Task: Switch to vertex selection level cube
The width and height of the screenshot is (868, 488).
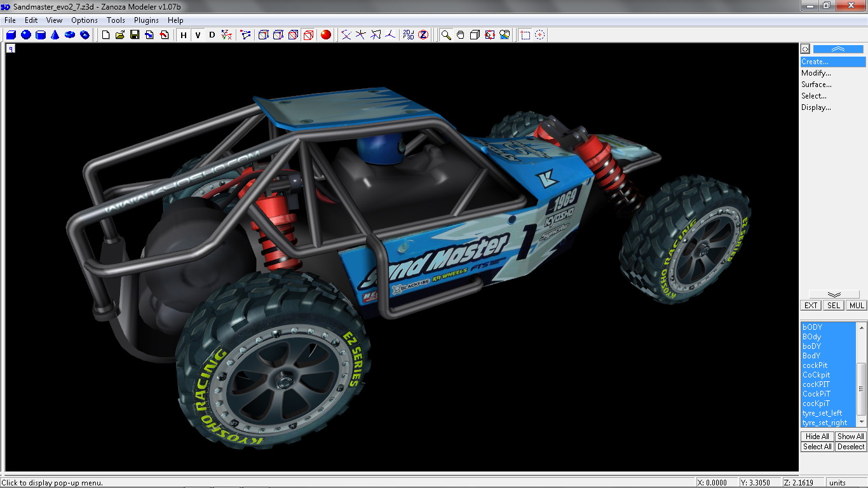Action: [263, 35]
